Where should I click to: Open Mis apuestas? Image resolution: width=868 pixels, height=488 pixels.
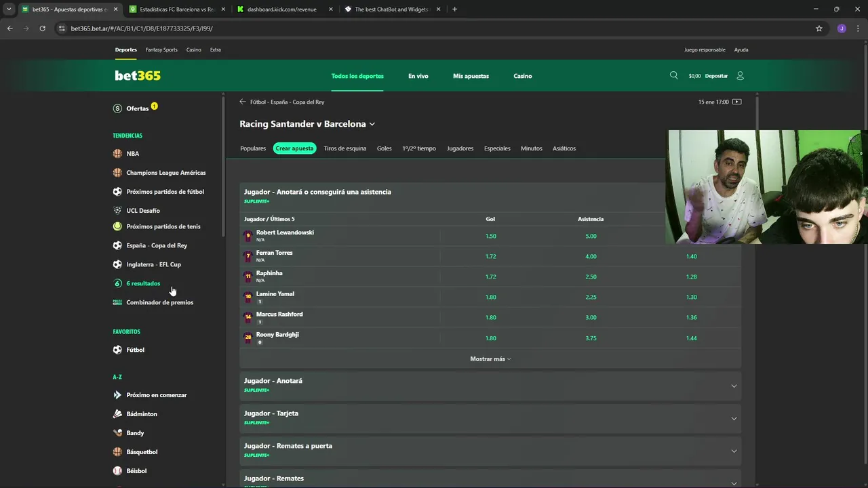pos(471,76)
